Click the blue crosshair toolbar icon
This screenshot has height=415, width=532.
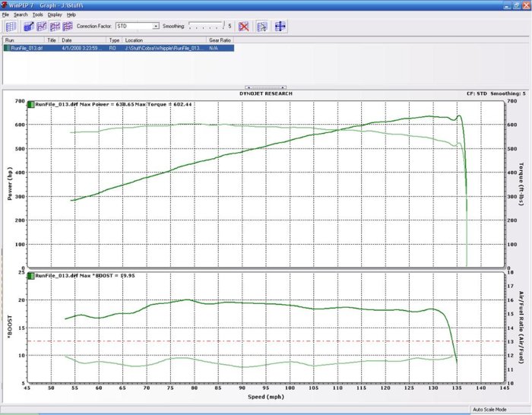pyautogui.click(x=280, y=26)
